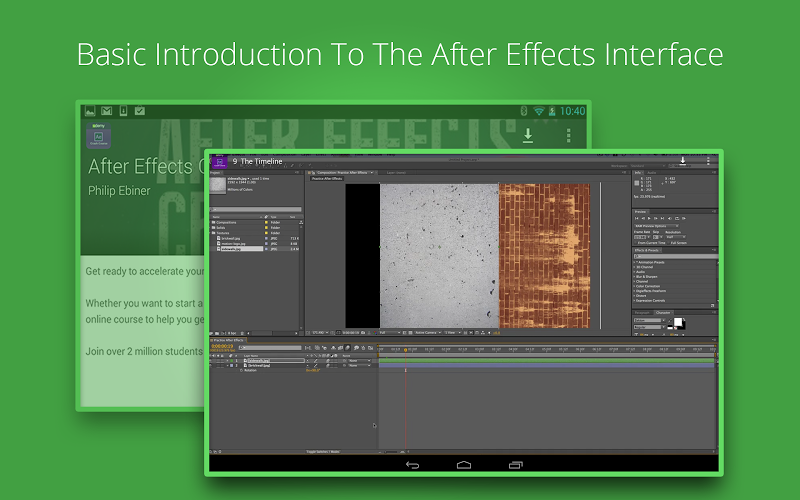Toggle audio mute button in Preview panel
This screenshot has height=500, width=800.
(x=670, y=218)
